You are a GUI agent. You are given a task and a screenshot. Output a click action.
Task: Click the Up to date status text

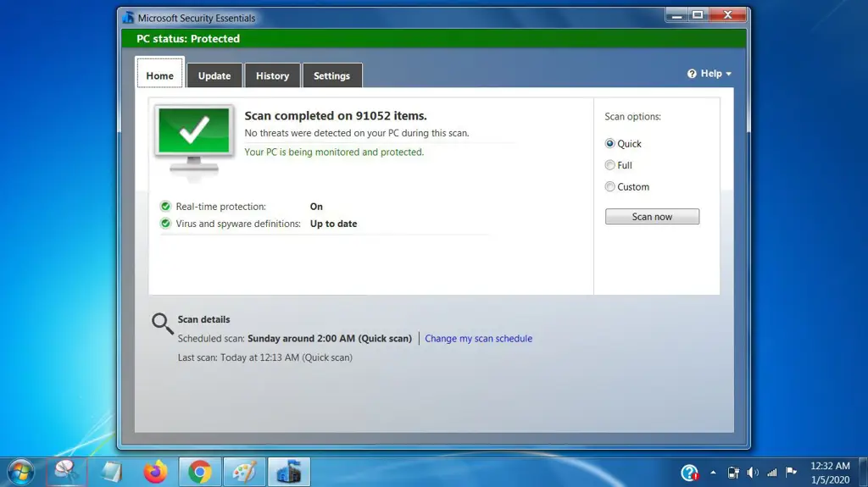pyautogui.click(x=333, y=224)
